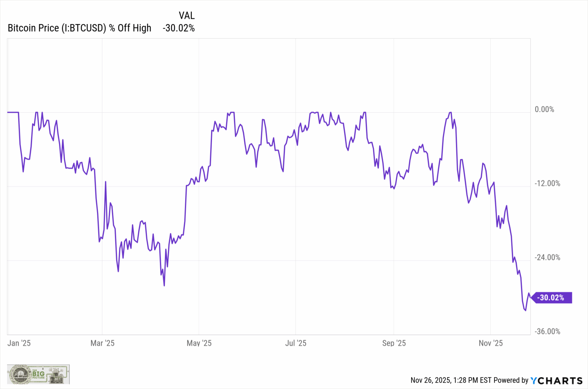This screenshot has width=588, height=389.
Task: Click The Big Picture logo thumbnail
Action: coord(38,374)
